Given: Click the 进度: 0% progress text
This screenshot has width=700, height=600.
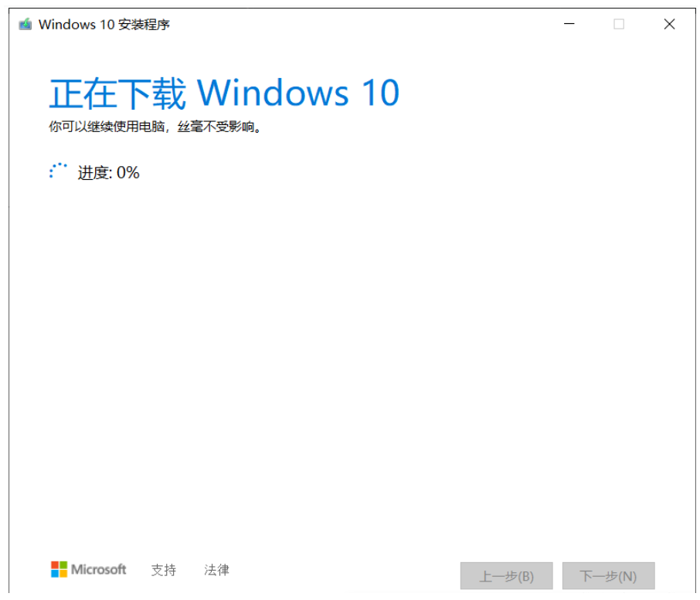Looking at the screenshot, I should pos(108,173).
